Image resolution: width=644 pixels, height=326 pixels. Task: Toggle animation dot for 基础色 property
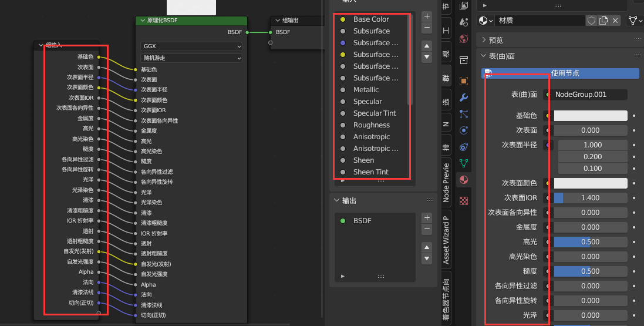coord(634,116)
